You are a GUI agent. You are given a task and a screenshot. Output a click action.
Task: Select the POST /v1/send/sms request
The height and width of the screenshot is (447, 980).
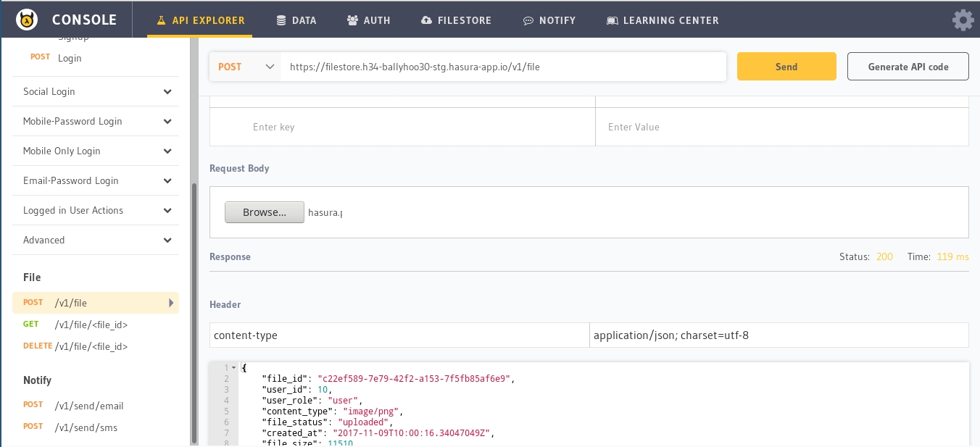point(96,427)
